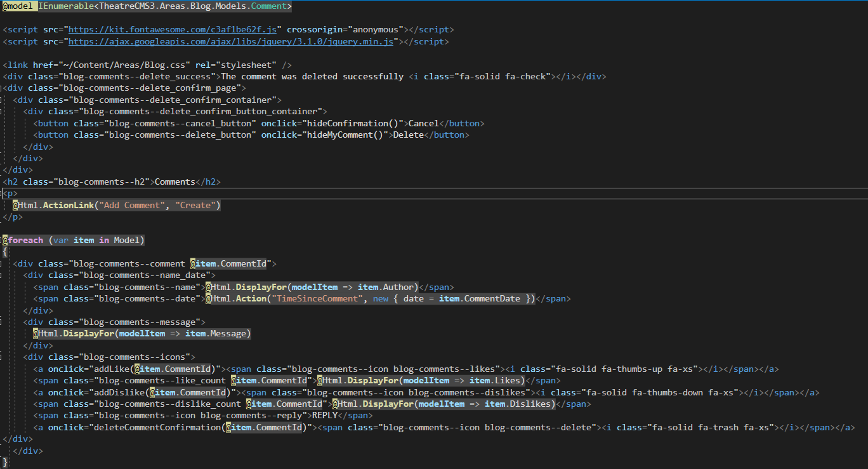
Task: Click the blog-comments--h2 class name
Action: click(x=102, y=182)
